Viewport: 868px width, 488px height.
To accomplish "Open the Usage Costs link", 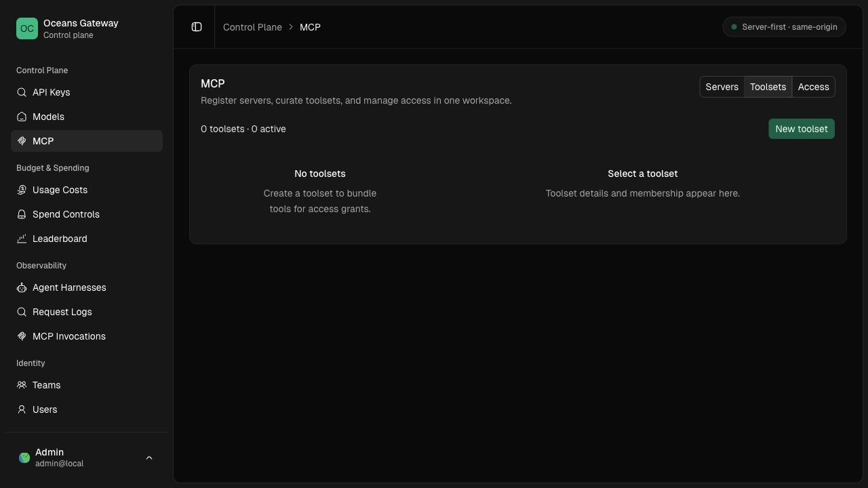I will (x=87, y=190).
